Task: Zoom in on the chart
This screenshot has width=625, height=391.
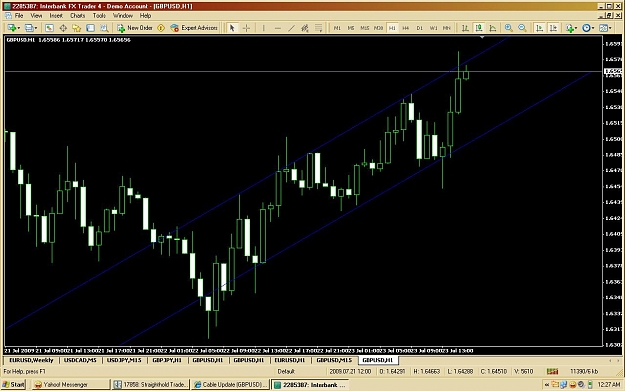Action: [x=509, y=28]
